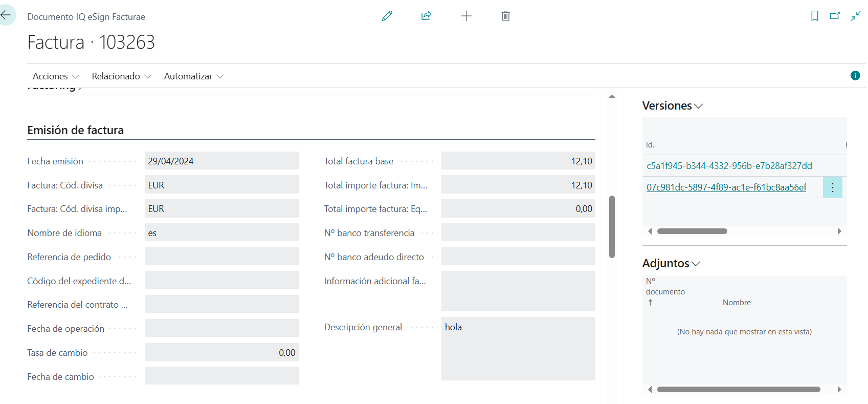
Task: Click the teal information icon
Action: click(855, 76)
